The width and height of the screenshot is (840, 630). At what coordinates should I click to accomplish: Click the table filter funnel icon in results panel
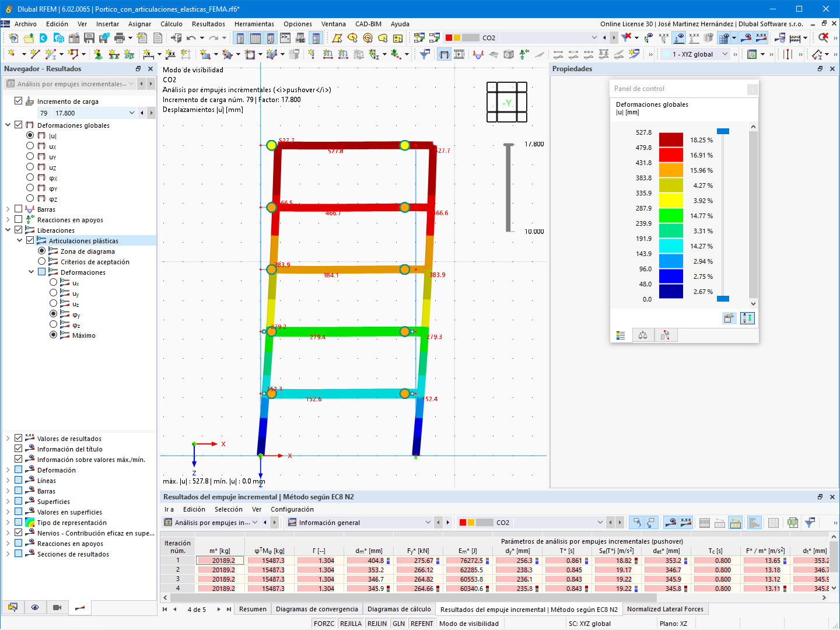tap(810, 523)
